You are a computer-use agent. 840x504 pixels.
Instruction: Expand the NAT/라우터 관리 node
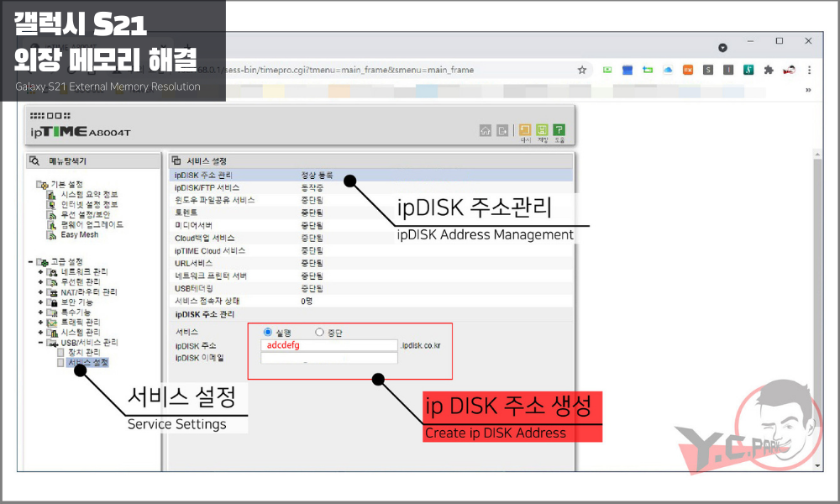pos(40,292)
